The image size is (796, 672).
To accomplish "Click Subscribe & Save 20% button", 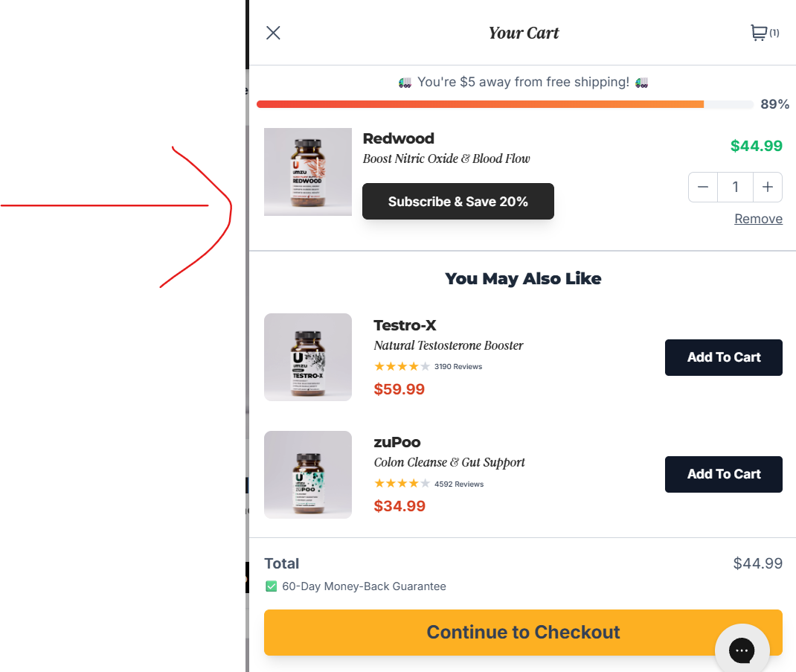I will tap(458, 202).
